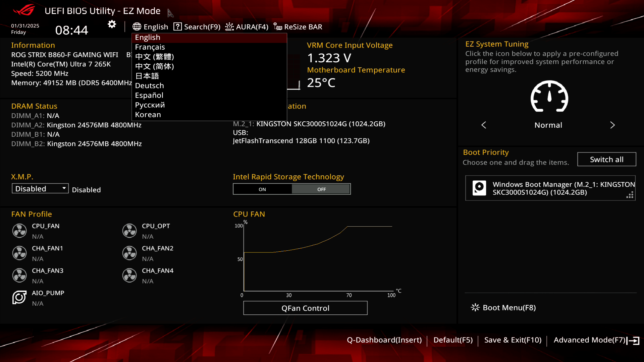Select Deutsch from language list
Viewport: 644px width, 362px height.
pyautogui.click(x=150, y=86)
